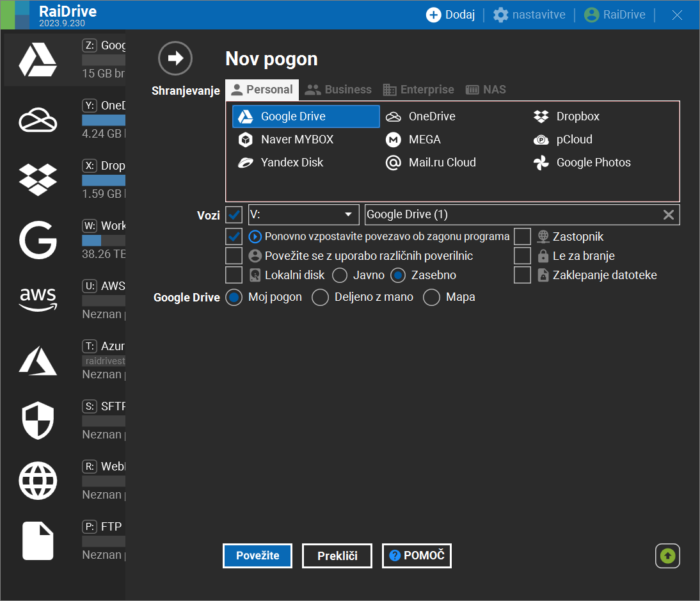Click the Z: drive letter badge
The width and height of the screenshot is (700, 601).
tap(90, 45)
